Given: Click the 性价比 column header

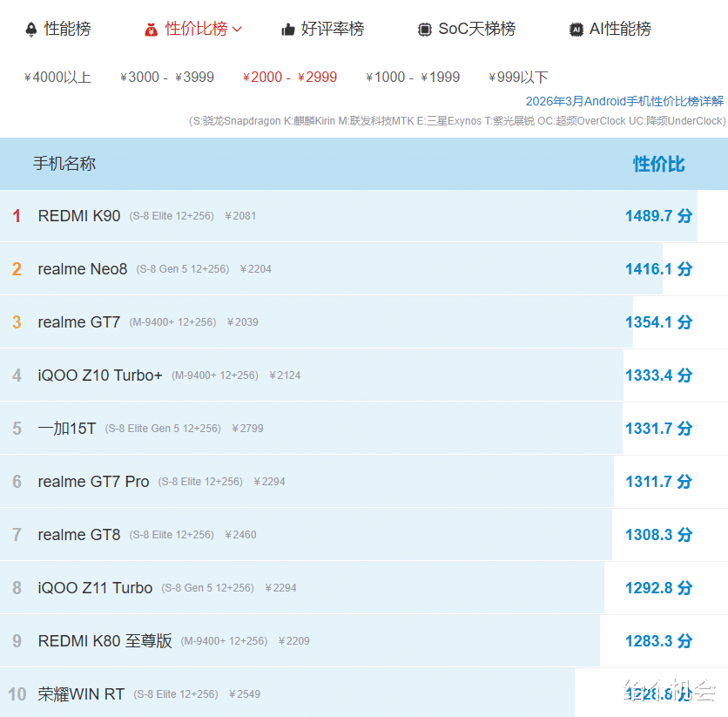Looking at the screenshot, I should [659, 165].
